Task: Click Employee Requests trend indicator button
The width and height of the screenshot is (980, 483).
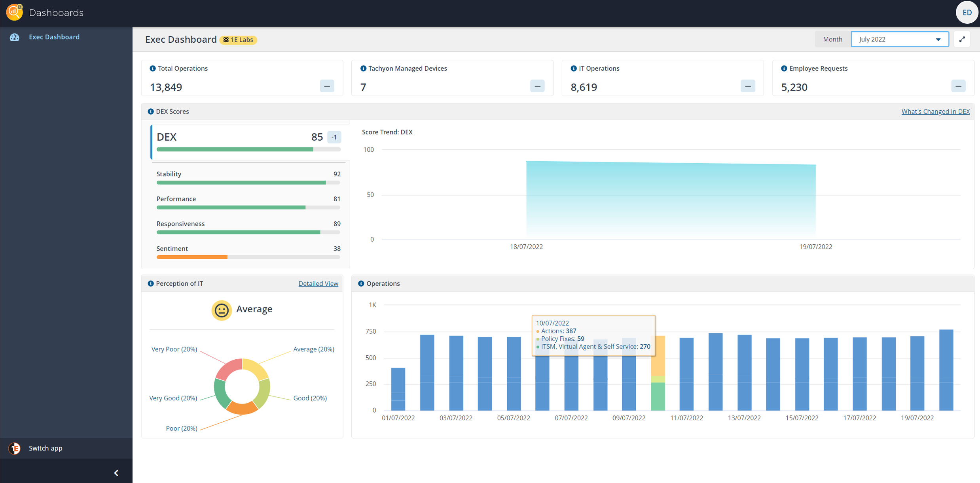Action: [x=958, y=86]
